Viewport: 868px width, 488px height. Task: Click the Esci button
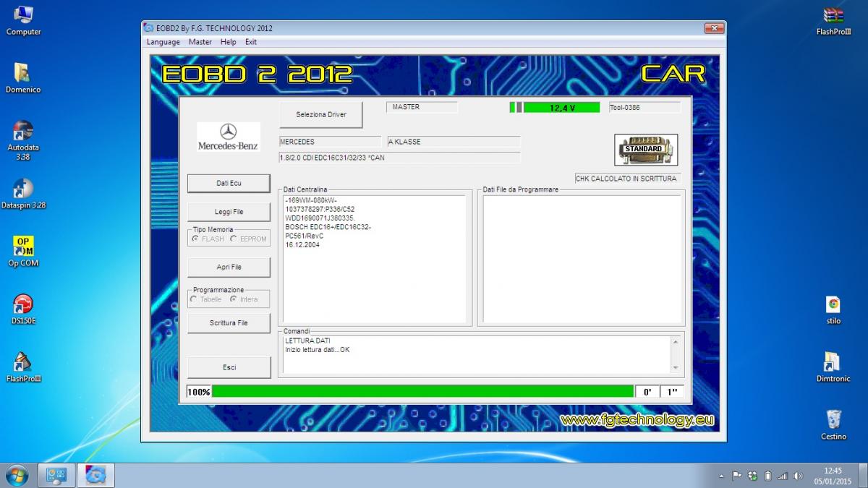click(229, 367)
